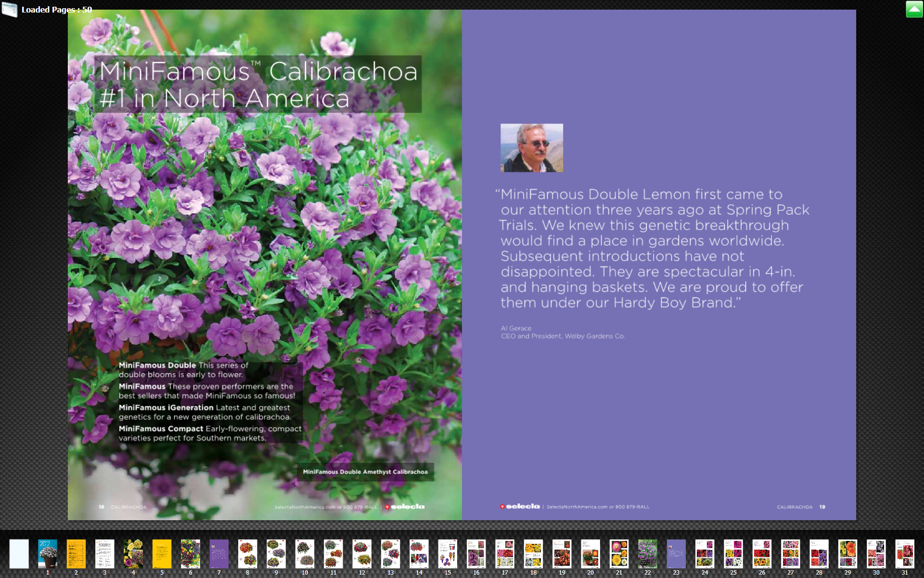Click the 'Al Gerace' name caption
This screenshot has width=924, height=578.
click(516, 328)
